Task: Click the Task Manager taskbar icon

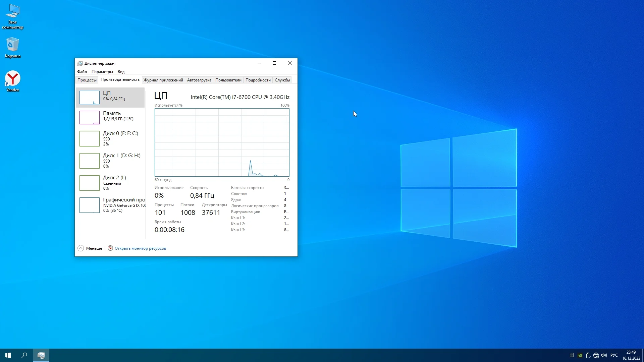Action: (41, 355)
